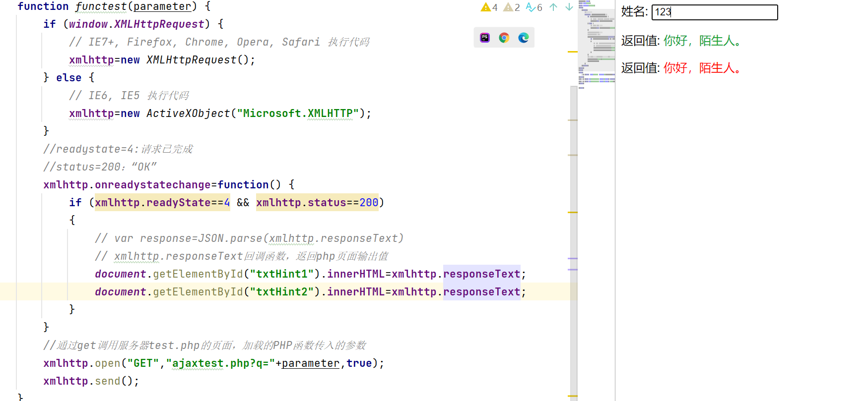Screen dimensions: 868x401
Task: Click highlighted xmlhttp.readyState==4 condition
Action: click(162, 203)
